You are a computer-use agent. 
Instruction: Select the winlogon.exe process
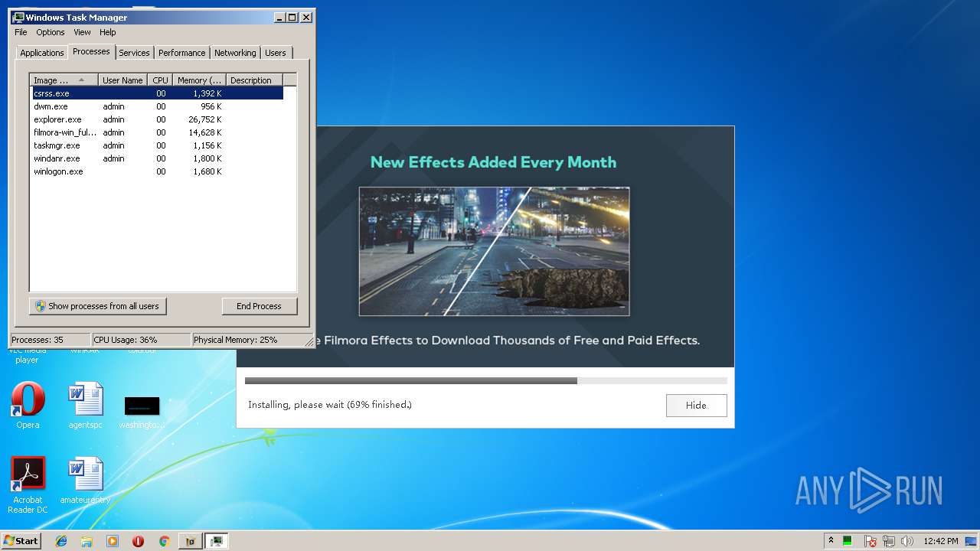pyautogui.click(x=157, y=171)
